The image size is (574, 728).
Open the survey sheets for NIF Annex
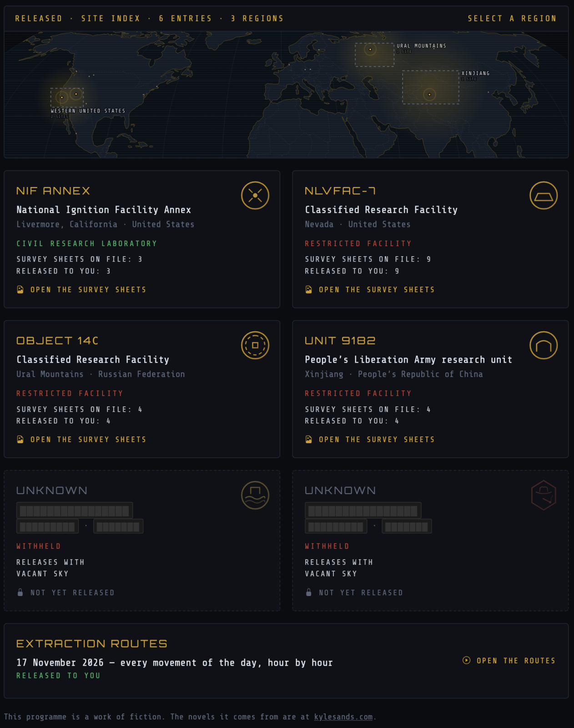point(81,289)
